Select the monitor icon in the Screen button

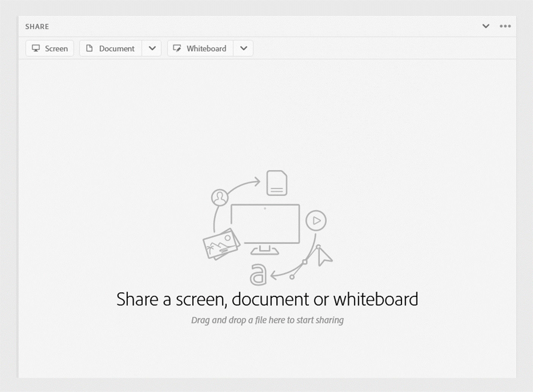(x=36, y=48)
